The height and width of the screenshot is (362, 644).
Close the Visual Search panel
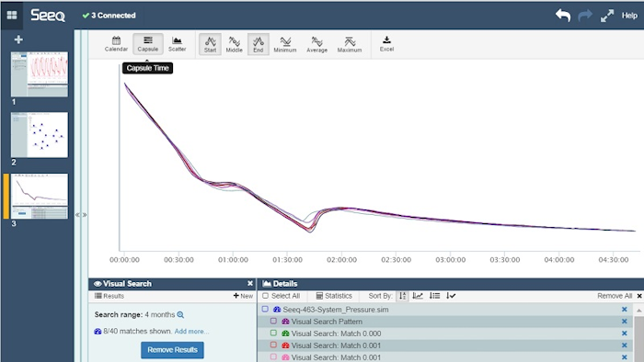pos(250,283)
